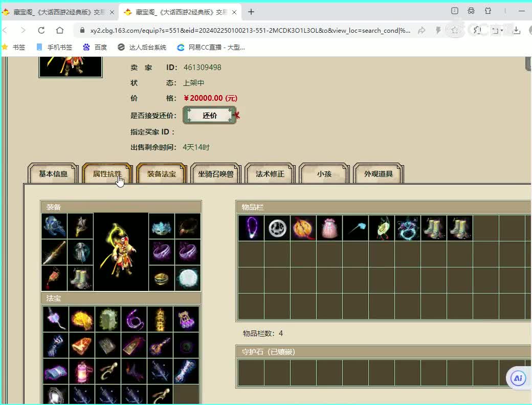Select the purple tassel charm in 法宝
This screenshot has width=532, height=405.
pyautogui.click(x=186, y=319)
